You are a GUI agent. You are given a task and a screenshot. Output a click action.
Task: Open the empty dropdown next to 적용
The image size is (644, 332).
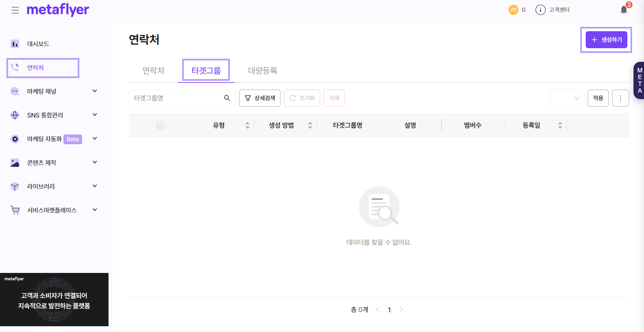[x=567, y=98]
